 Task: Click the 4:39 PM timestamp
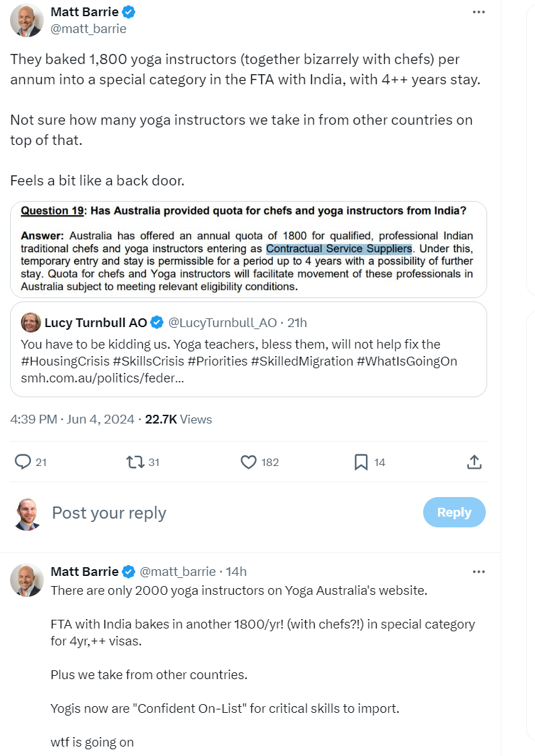point(34,419)
